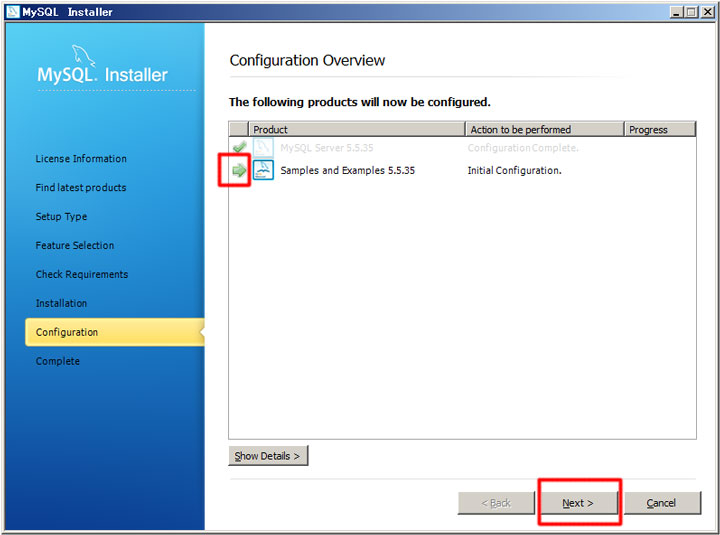Go to the Complete step
This screenshot has height=535, width=720.
[58, 361]
